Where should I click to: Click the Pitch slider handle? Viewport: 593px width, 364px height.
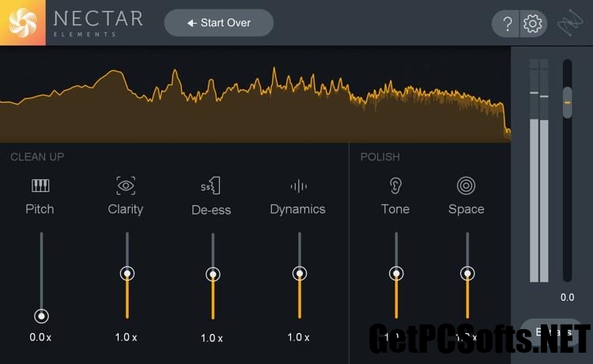41,316
